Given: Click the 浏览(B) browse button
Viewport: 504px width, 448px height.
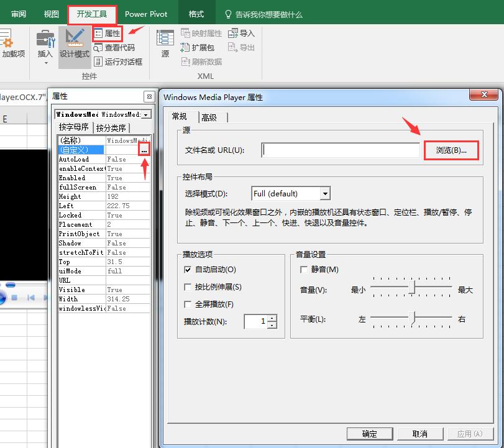Looking at the screenshot, I should pos(451,150).
